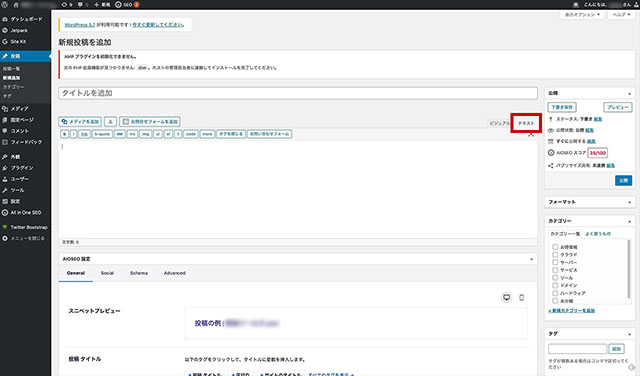Select the AIOSEO General tab
The width and height of the screenshot is (640, 376).
pos(76,273)
